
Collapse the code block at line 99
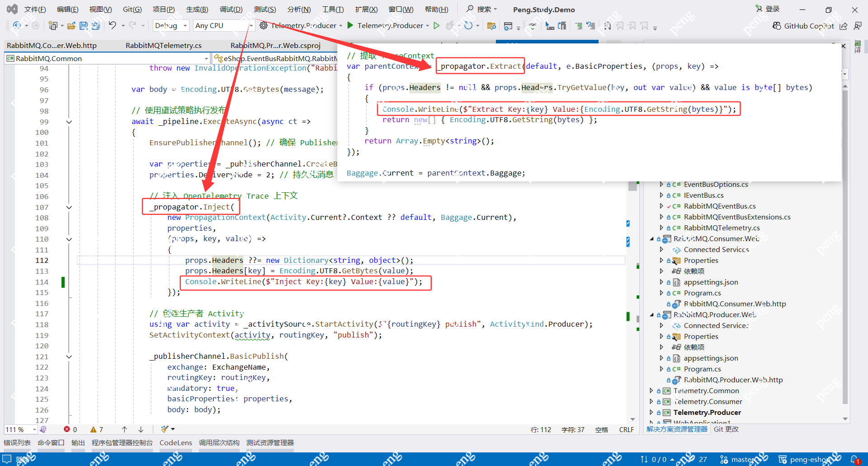pos(69,122)
